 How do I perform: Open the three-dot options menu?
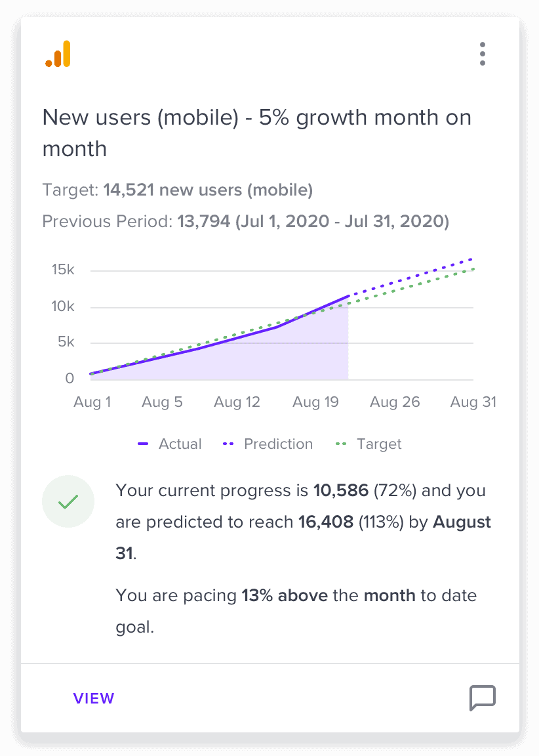click(482, 54)
